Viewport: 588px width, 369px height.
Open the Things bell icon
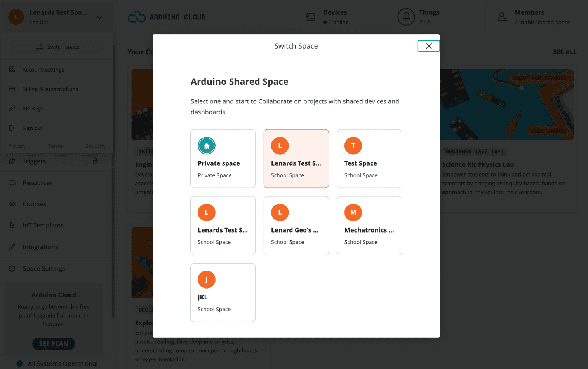(x=406, y=17)
